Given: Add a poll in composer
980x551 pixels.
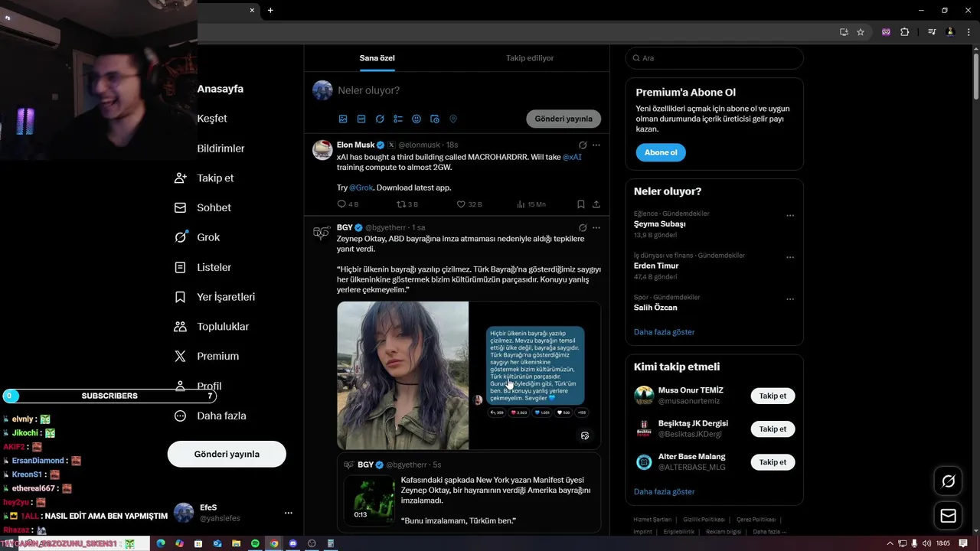Looking at the screenshot, I should pos(398,119).
